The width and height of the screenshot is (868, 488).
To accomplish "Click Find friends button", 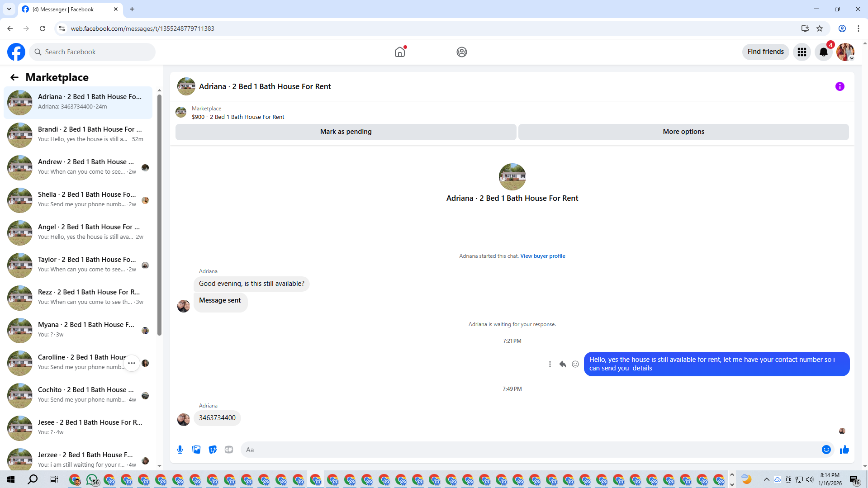I will [x=765, y=52].
